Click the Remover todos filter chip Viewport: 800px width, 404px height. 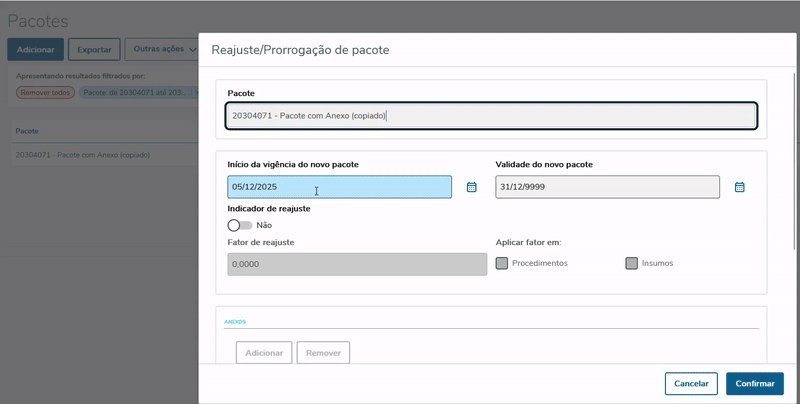pyautogui.click(x=46, y=93)
